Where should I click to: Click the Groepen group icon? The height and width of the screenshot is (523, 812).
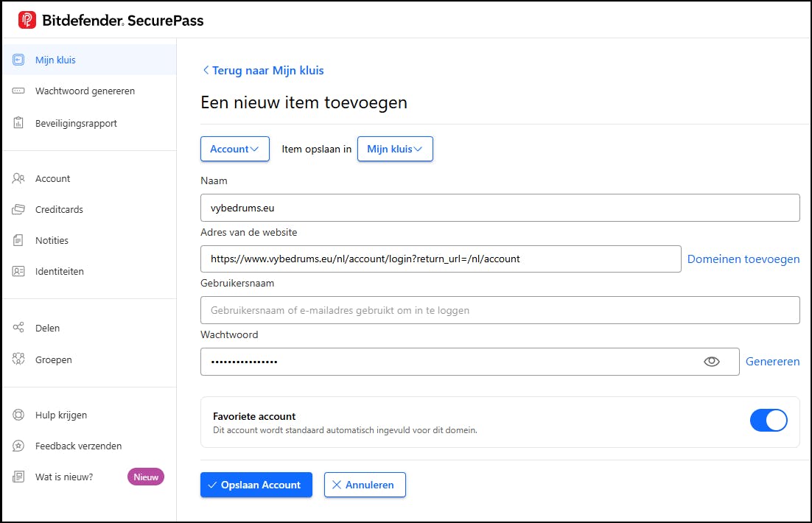18,359
